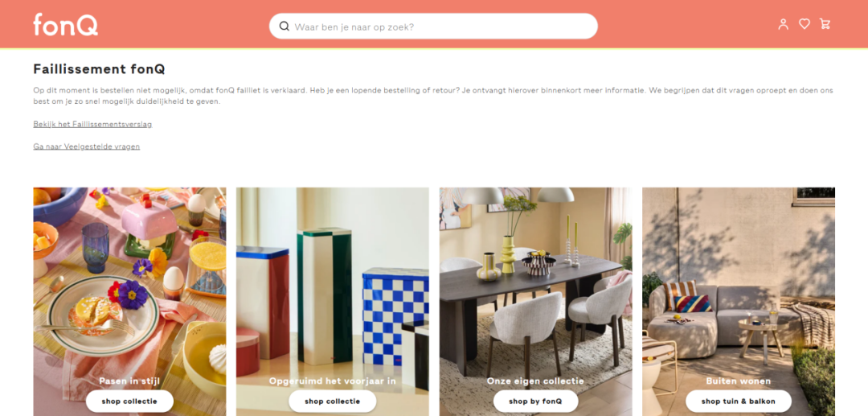Click the 'Buiten wonen' caption text

(x=739, y=381)
